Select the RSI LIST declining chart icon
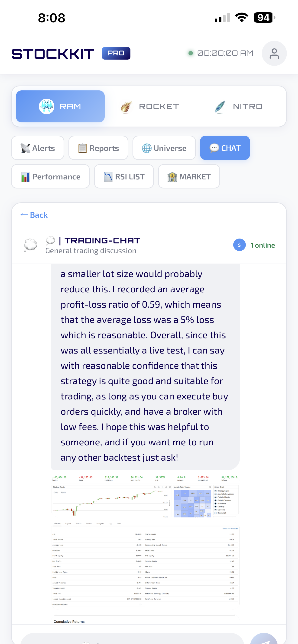 tap(108, 176)
